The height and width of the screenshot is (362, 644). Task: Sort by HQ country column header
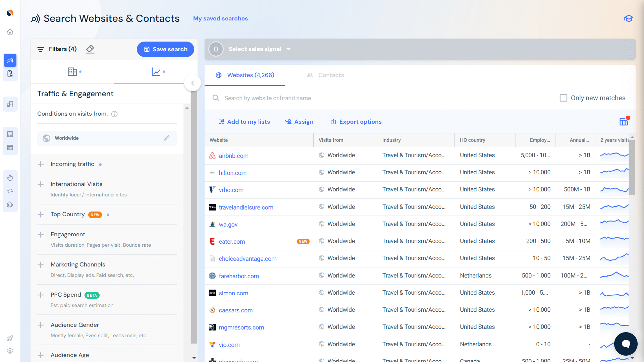472,140
